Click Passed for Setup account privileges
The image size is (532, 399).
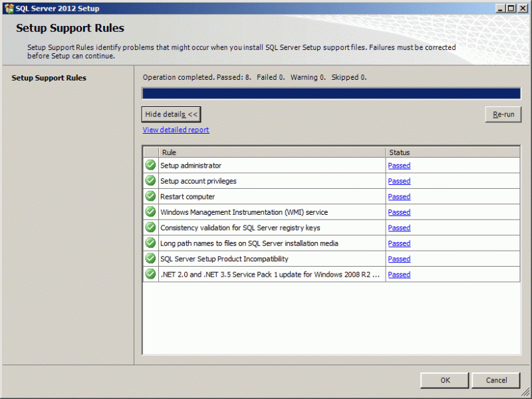pos(399,181)
